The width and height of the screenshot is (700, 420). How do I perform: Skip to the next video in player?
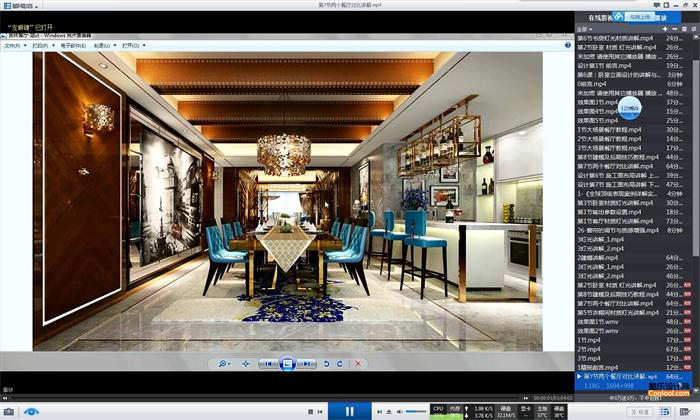(x=379, y=412)
